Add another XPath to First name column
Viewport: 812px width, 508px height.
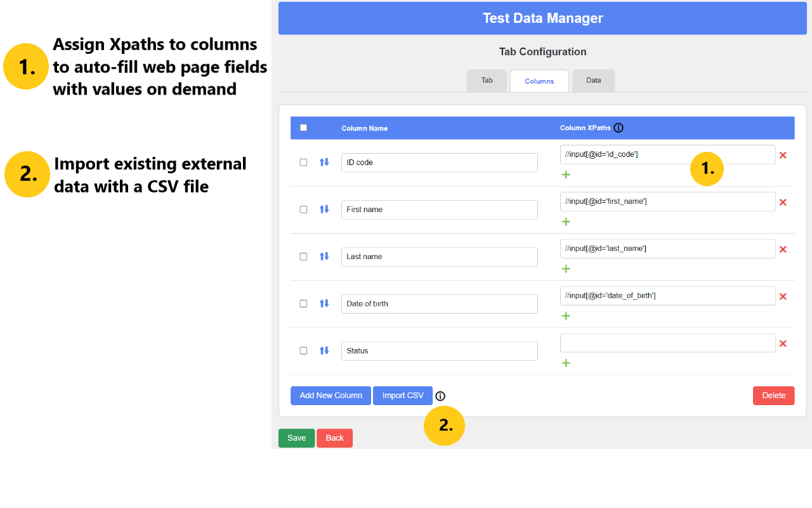click(x=565, y=221)
